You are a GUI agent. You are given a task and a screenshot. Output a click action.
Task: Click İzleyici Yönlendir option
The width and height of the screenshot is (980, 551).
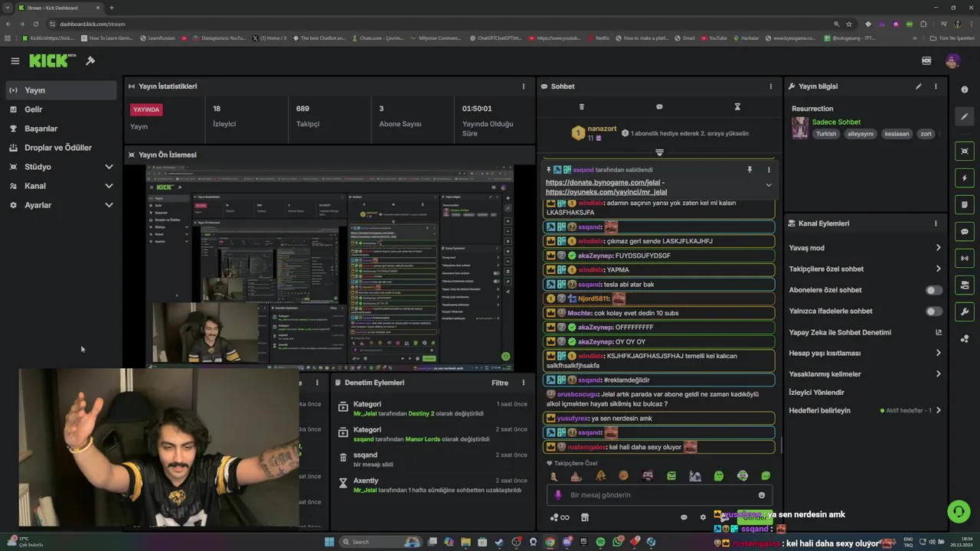817,393
